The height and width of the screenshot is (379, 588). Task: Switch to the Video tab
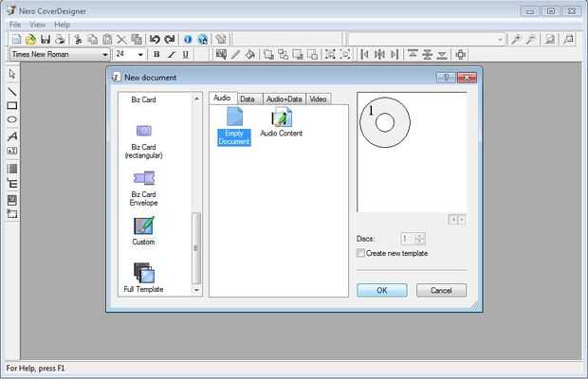point(318,99)
